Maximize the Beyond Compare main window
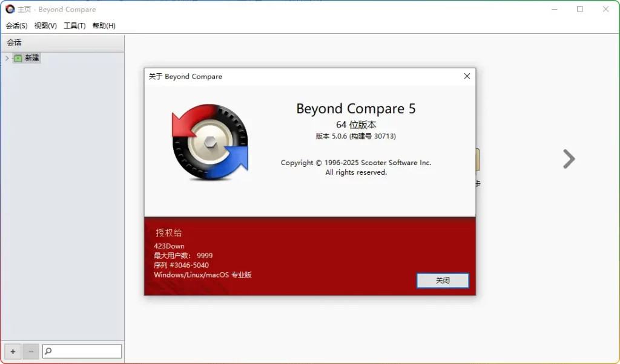This screenshot has height=364, width=620. pyautogui.click(x=579, y=9)
